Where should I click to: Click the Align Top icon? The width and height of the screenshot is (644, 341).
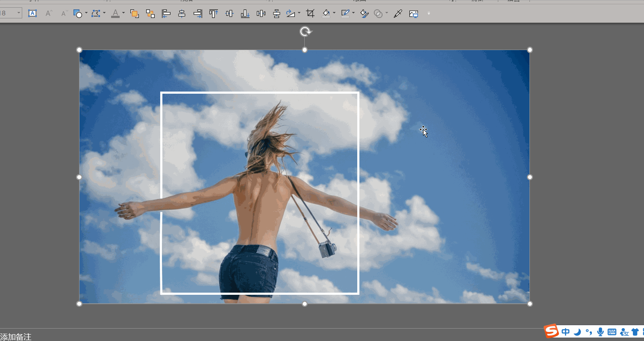pyautogui.click(x=213, y=14)
